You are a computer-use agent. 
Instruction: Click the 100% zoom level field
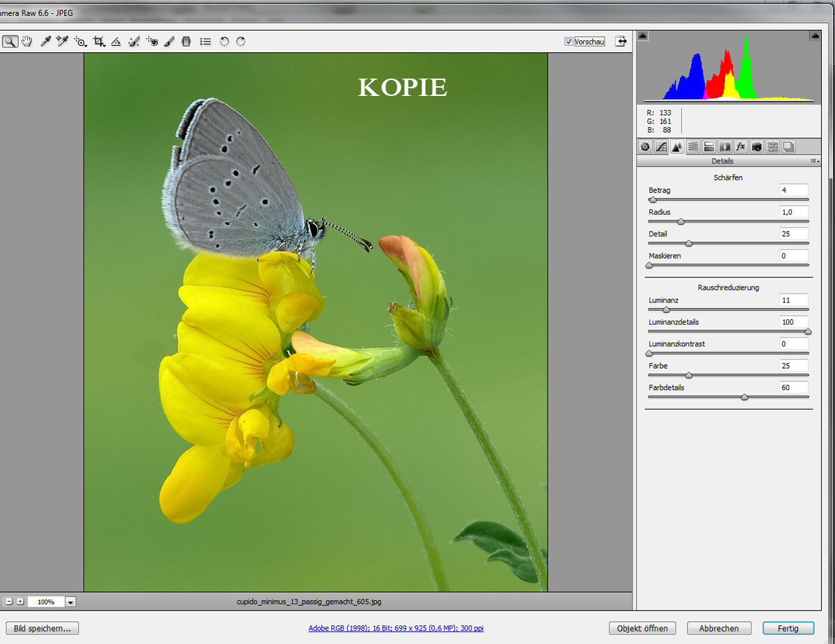(46, 602)
